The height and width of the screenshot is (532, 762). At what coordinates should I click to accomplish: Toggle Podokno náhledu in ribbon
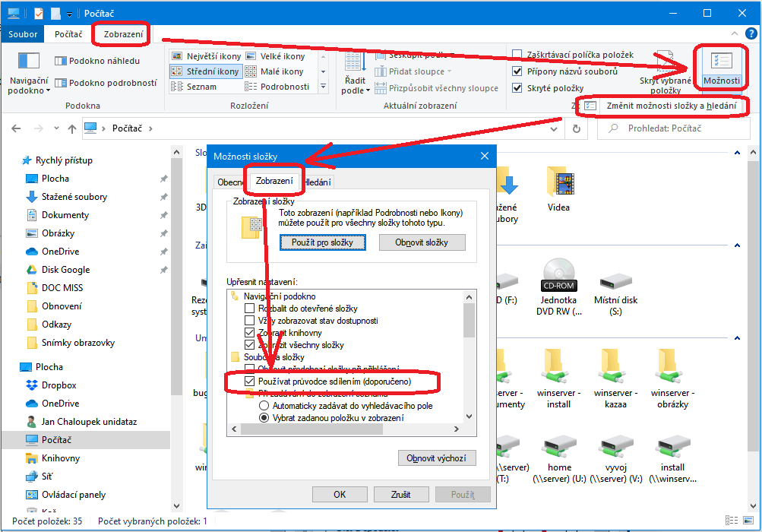pyautogui.click(x=97, y=61)
